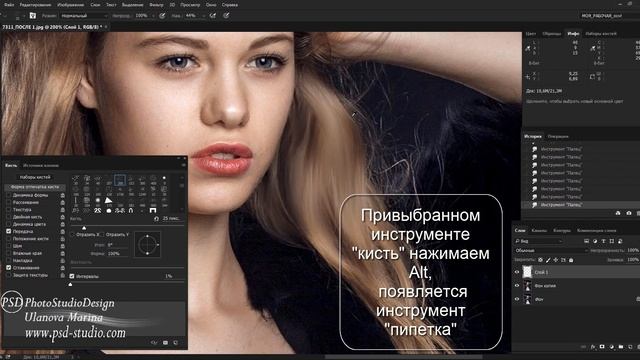Enable the Текстура checkbox

coord(9,209)
